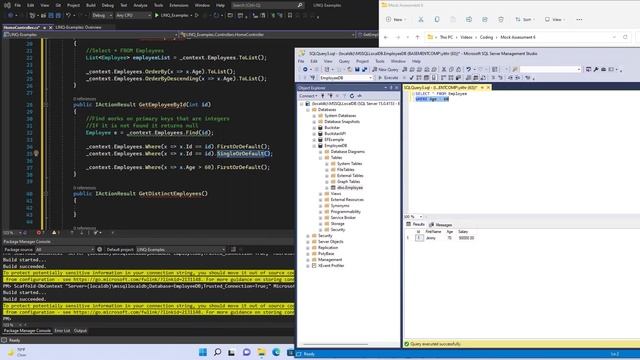Viewport: 640px width, 360px height.
Task: Open the three-dot See more menu in File Explorer
Action: pos(579,20)
